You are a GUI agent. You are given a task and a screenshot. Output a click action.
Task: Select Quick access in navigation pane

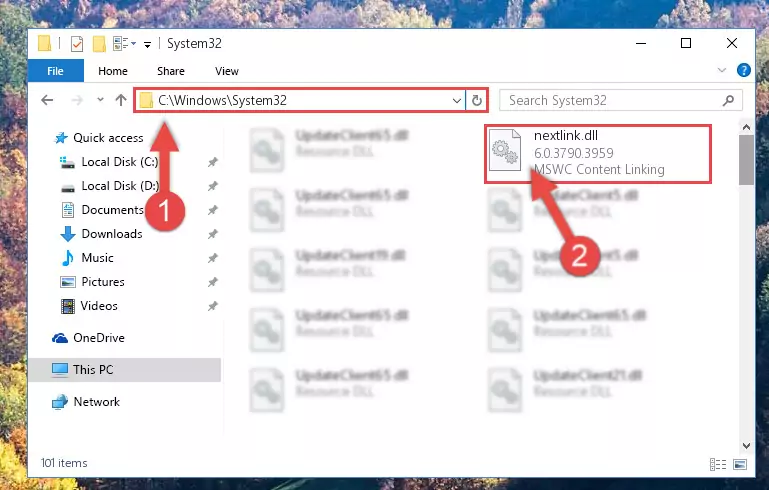[108, 138]
